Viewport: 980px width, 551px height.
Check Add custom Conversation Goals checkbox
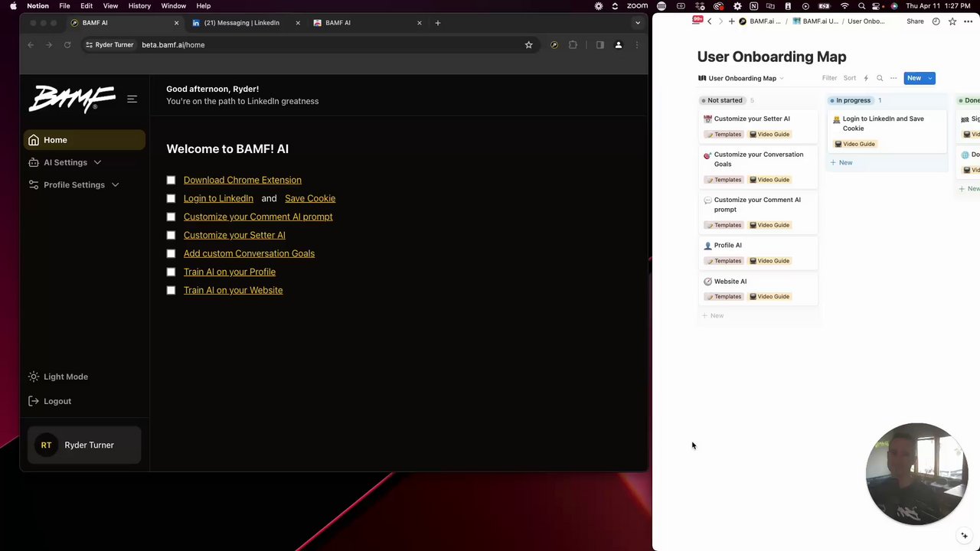[171, 253]
